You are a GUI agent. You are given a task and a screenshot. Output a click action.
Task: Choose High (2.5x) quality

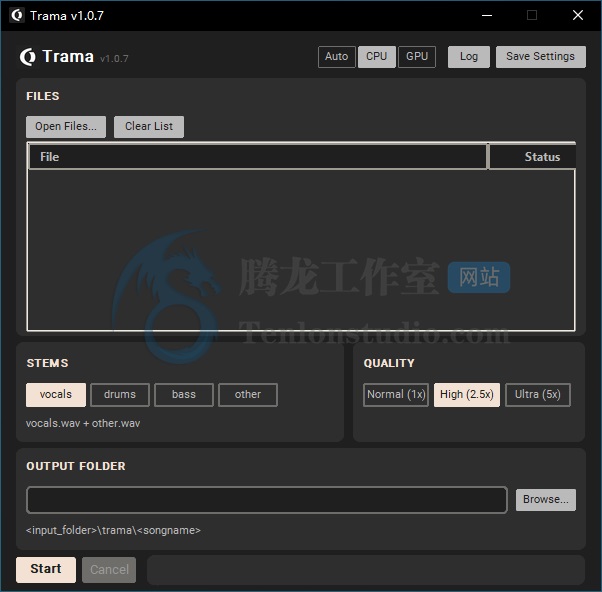coord(467,395)
